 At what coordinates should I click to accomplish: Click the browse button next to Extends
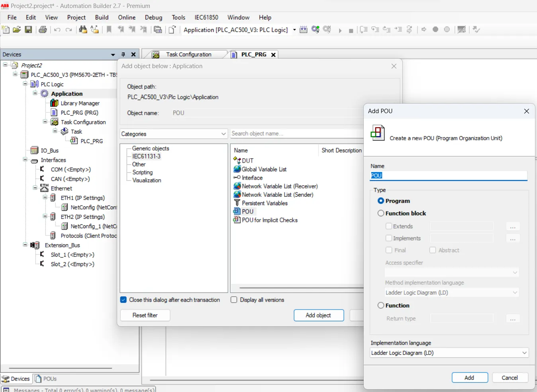[x=513, y=226]
